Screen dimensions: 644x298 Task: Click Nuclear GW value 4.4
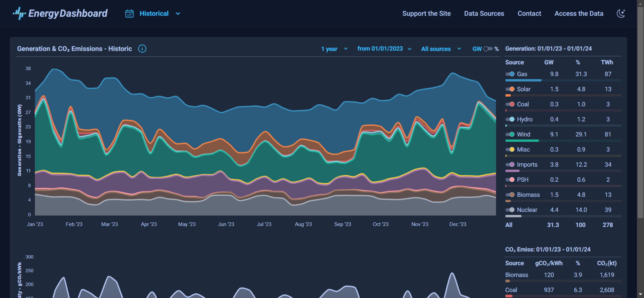[x=554, y=210]
